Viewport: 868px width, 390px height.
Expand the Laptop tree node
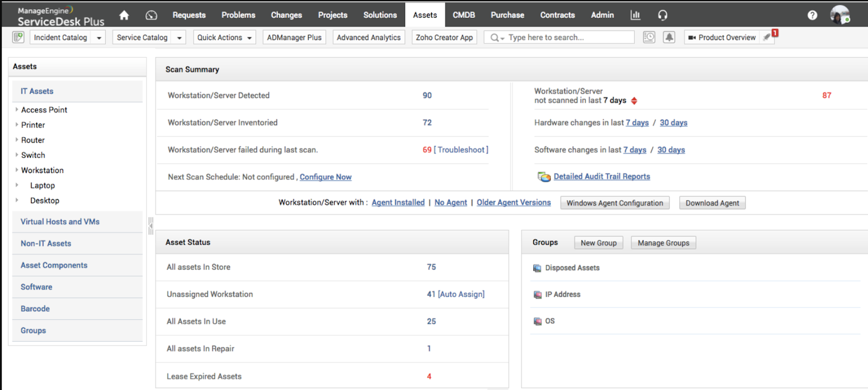17,185
